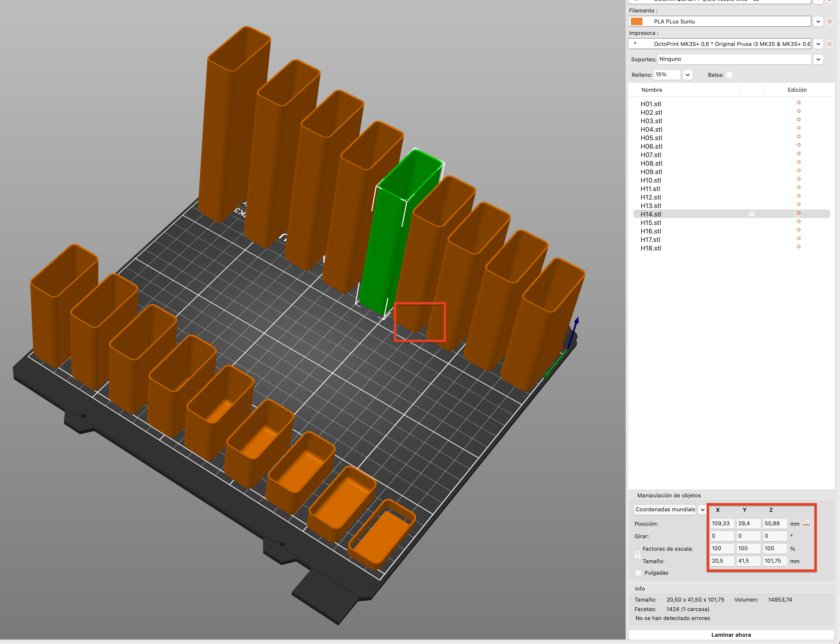The image size is (840, 644).
Task: Expand the Relleno percentage dropdown
Action: coord(687,75)
